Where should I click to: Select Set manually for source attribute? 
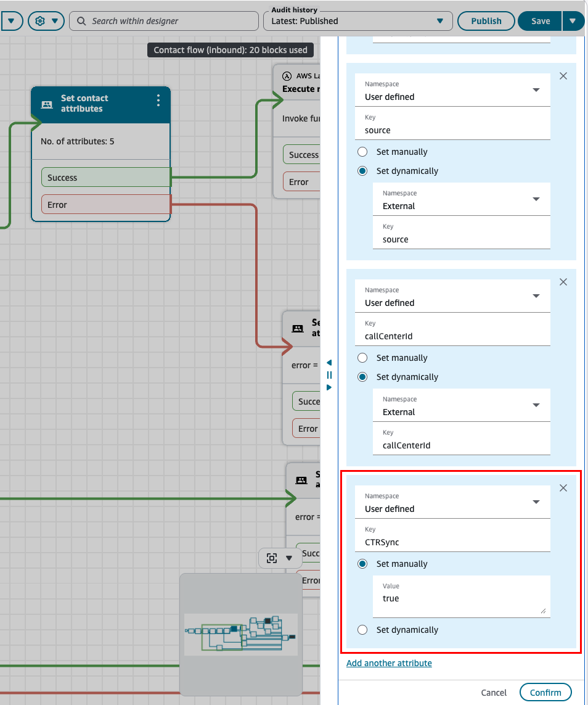pyautogui.click(x=362, y=152)
